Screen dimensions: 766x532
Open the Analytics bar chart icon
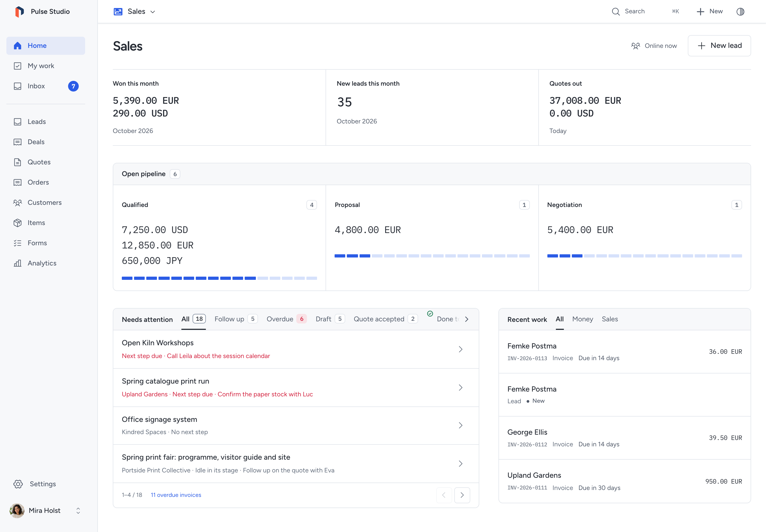(18, 263)
